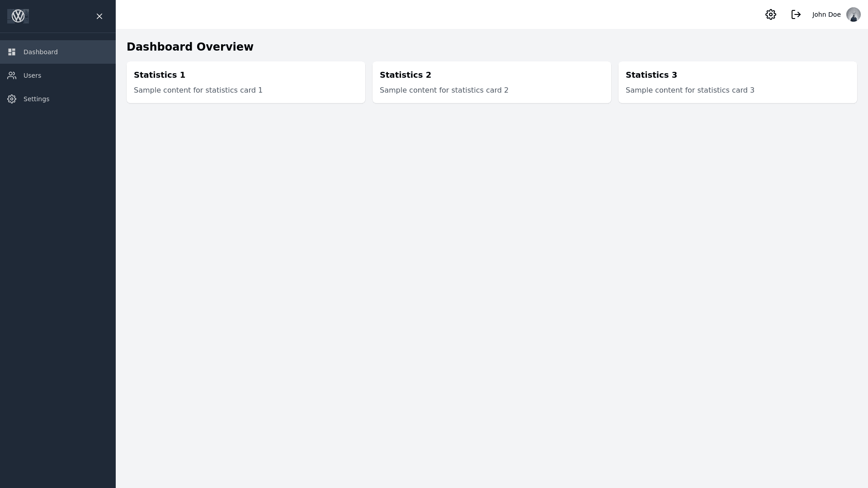Click the Statistics 3 card title
This screenshot has height=488, width=868.
coord(651,75)
